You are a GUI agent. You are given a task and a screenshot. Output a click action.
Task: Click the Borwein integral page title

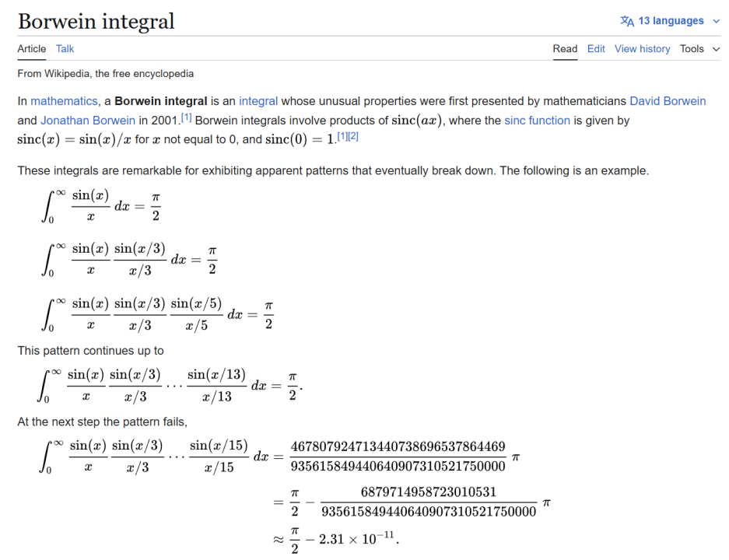96,21
